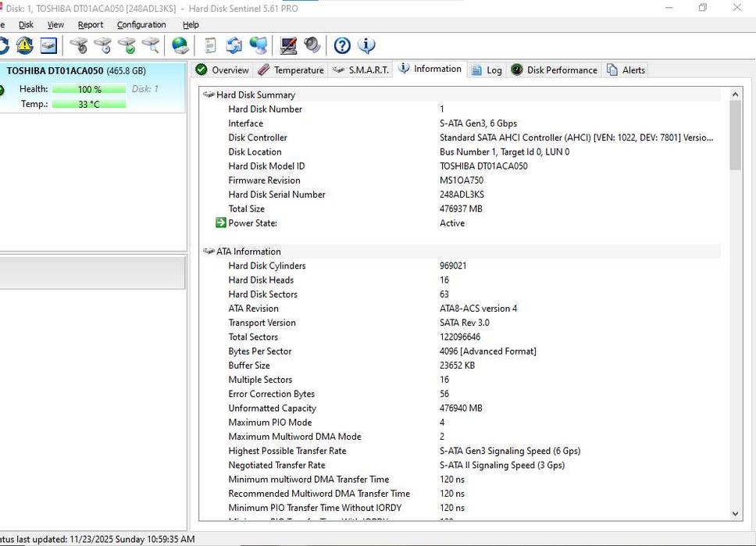Click the globe with disk toolbar icon
The width and height of the screenshot is (756, 546).
click(180, 45)
